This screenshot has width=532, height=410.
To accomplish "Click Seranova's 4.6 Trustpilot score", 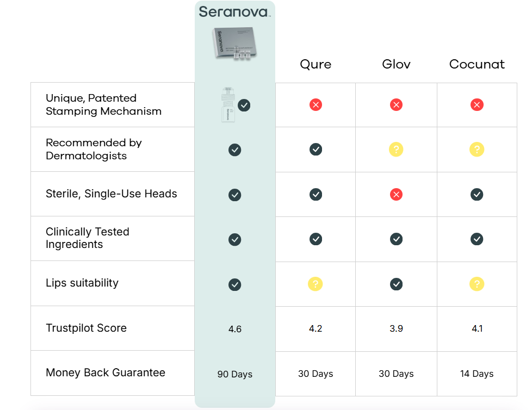I will (235, 328).
